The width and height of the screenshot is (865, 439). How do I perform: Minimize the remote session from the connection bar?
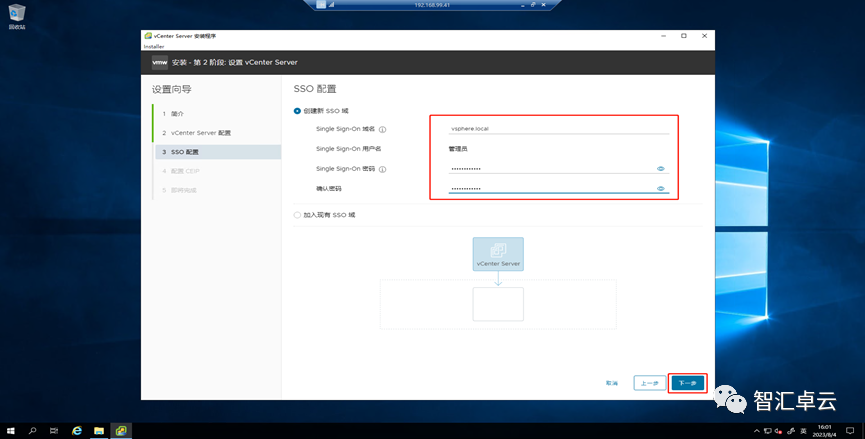pyautogui.click(x=522, y=5)
